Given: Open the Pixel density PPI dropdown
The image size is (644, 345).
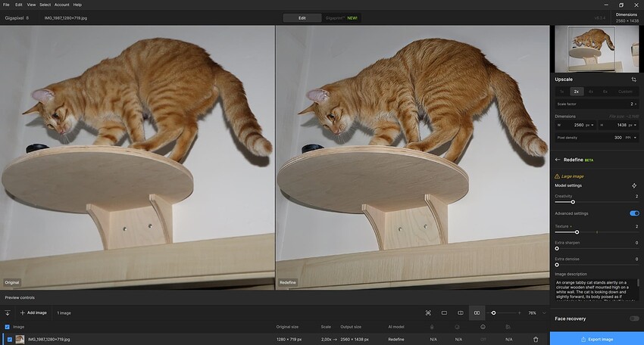Looking at the screenshot, I should click(x=630, y=138).
